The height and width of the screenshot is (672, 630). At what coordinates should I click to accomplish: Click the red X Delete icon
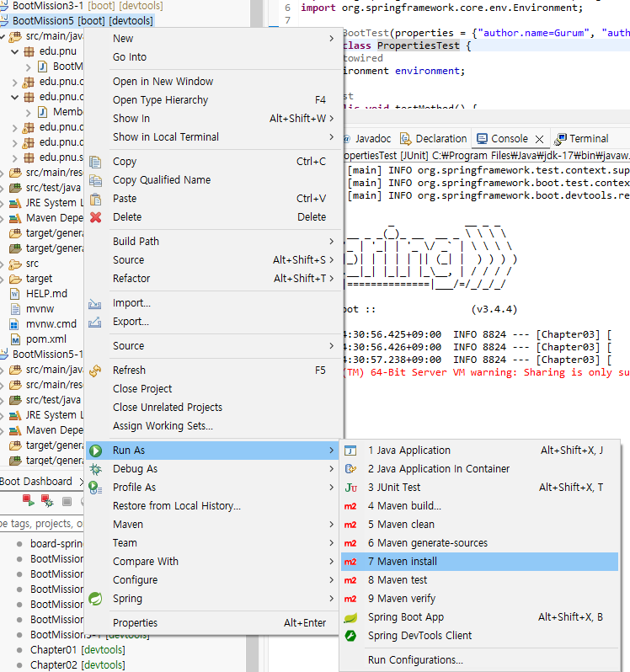95,217
